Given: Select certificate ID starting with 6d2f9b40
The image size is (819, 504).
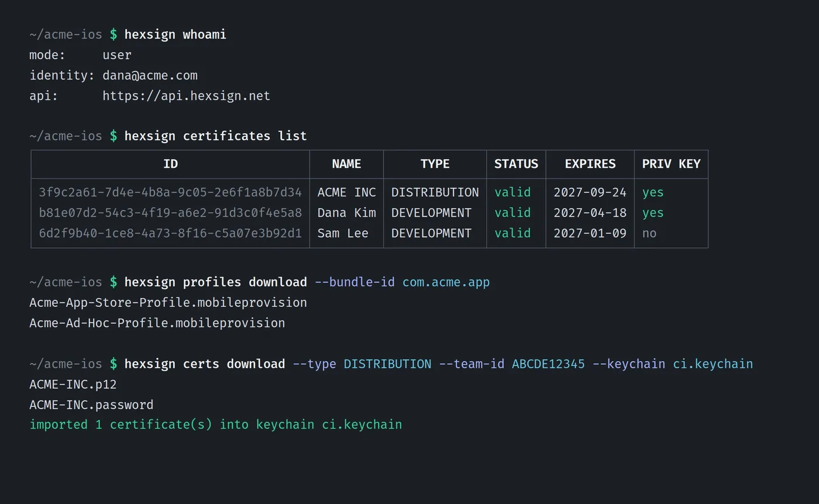Looking at the screenshot, I should pyautogui.click(x=170, y=233).
